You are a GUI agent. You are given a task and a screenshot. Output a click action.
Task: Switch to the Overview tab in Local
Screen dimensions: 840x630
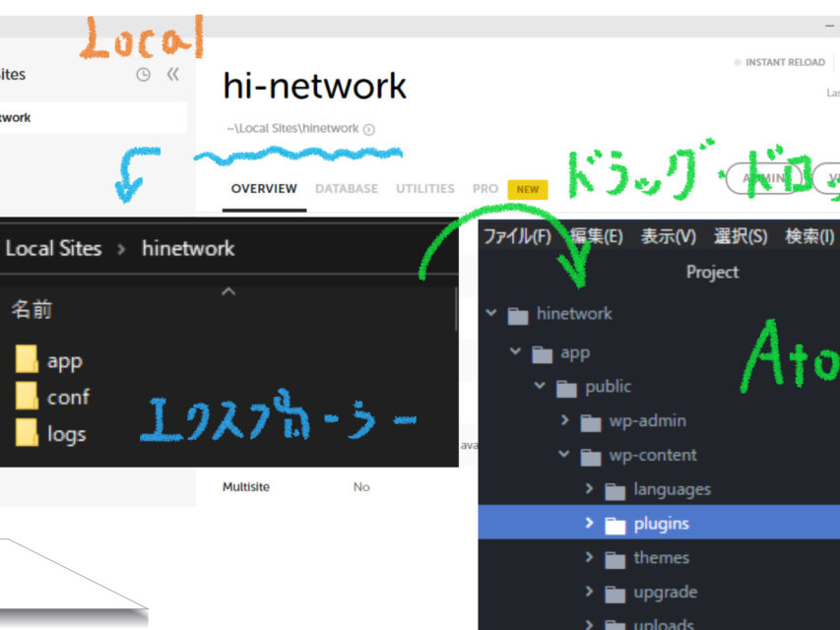coord(264,189)
